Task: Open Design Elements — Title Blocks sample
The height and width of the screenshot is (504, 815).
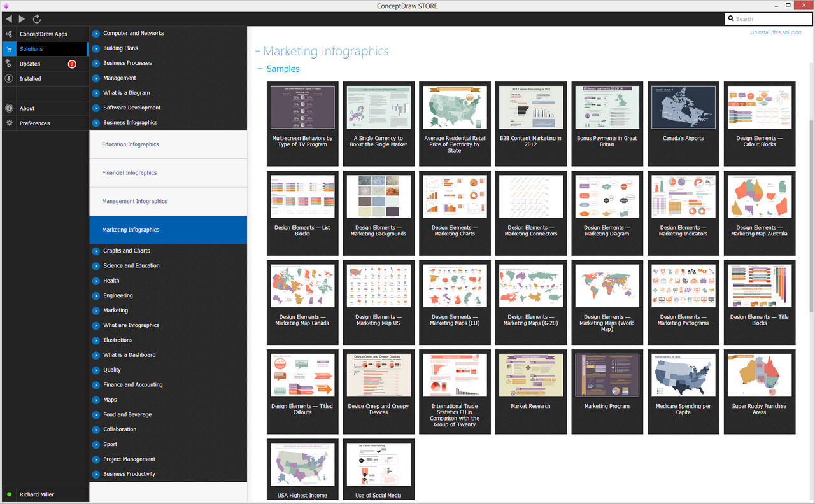Action: click(760, 302)
